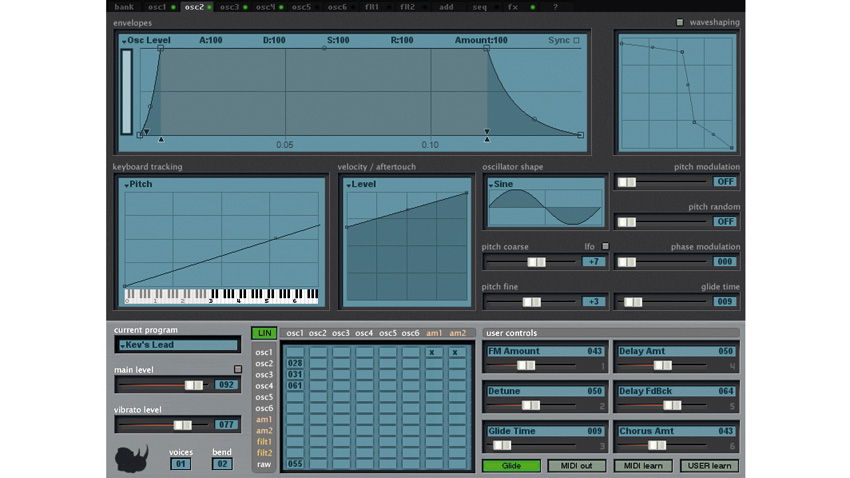
Task: Click the voices value field 01
Action: (181, 464)
